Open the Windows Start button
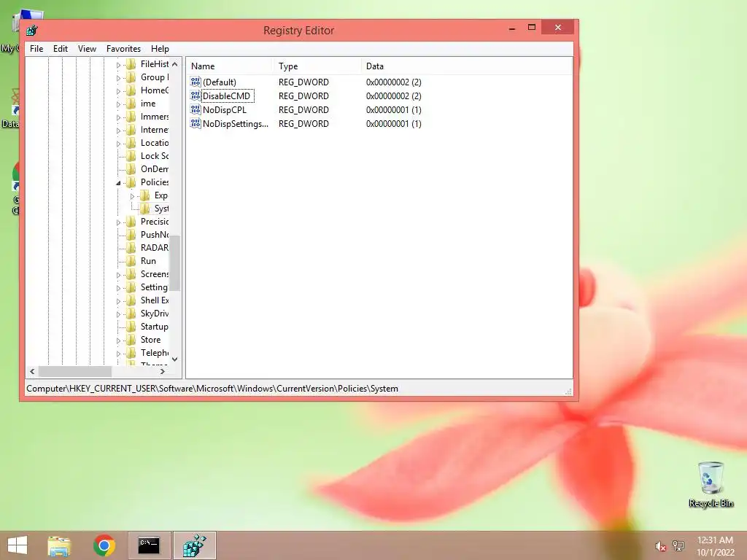 pyautogui.click(x=18, y=545)
